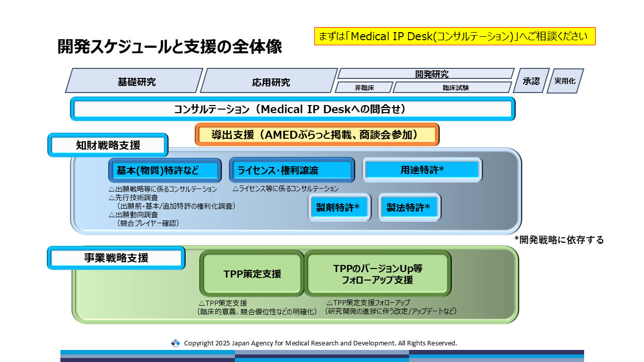The width and height of the screenshot is (644, 362).
Task: Open the コンサルテーション Medical IP Desk bar
Action: coord(293,109)
